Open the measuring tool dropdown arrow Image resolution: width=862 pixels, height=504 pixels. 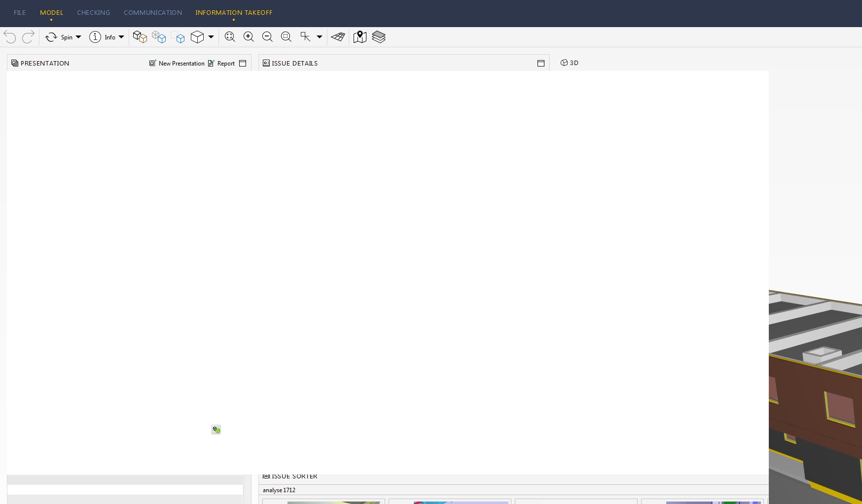(320, 37)
